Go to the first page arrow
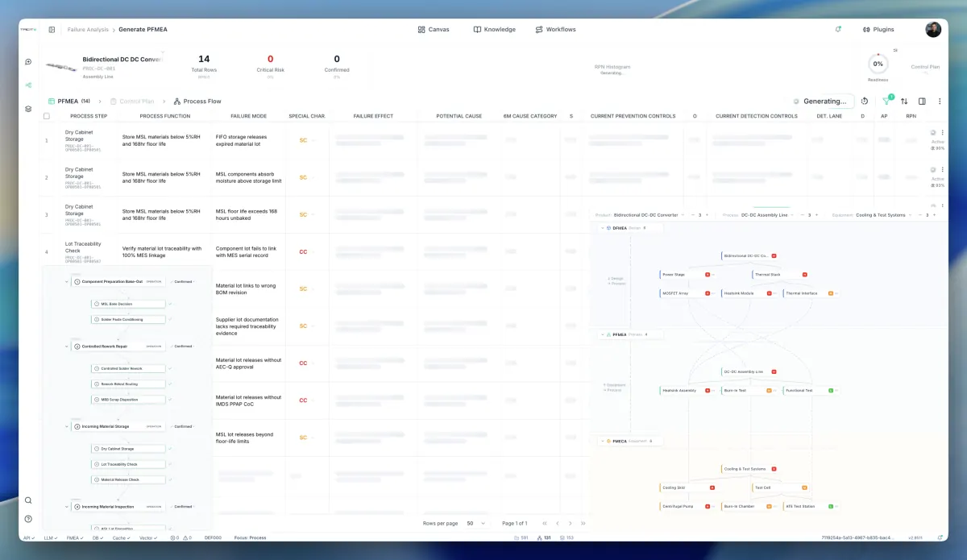The height and width of the screenshot is (560, 967). pyautogui.click(x=545, y=524)
